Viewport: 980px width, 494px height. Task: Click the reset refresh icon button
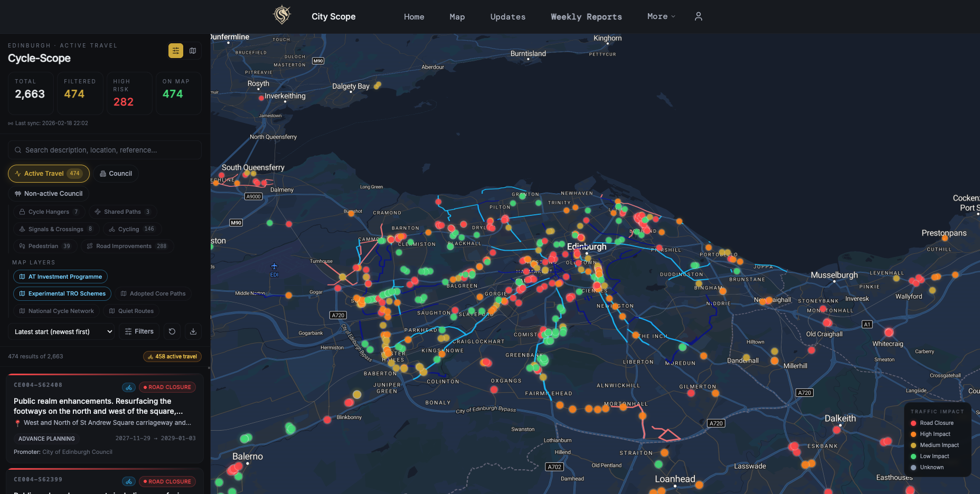pos(172,331)
